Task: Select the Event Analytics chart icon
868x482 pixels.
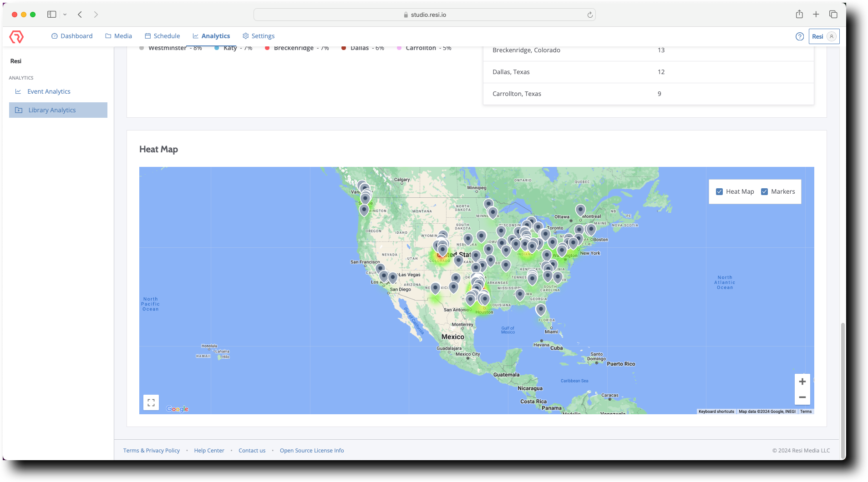Action: pos(18,91)
